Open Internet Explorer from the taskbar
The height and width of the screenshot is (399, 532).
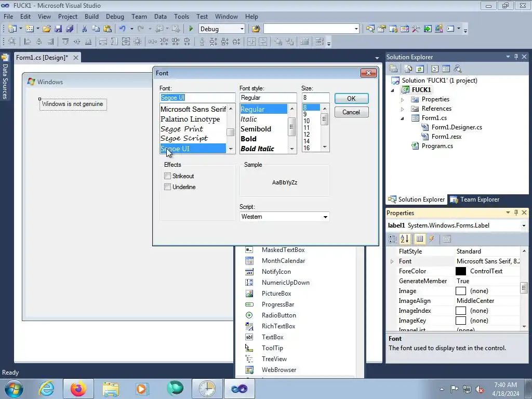point(46,389)
